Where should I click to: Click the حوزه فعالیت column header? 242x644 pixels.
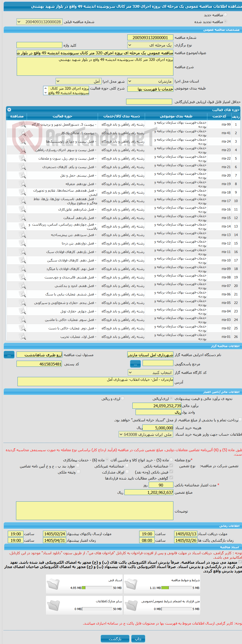(62, 116)
